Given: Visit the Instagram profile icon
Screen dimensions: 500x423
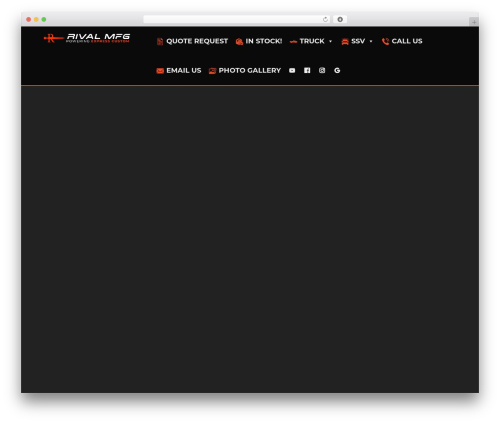Looking at the screenshot, I should pyautogui.click(x=322, y=70).
